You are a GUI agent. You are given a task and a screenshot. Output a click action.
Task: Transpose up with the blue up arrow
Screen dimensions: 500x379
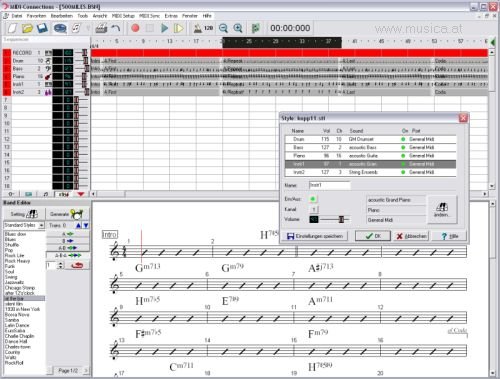(79, 225)
